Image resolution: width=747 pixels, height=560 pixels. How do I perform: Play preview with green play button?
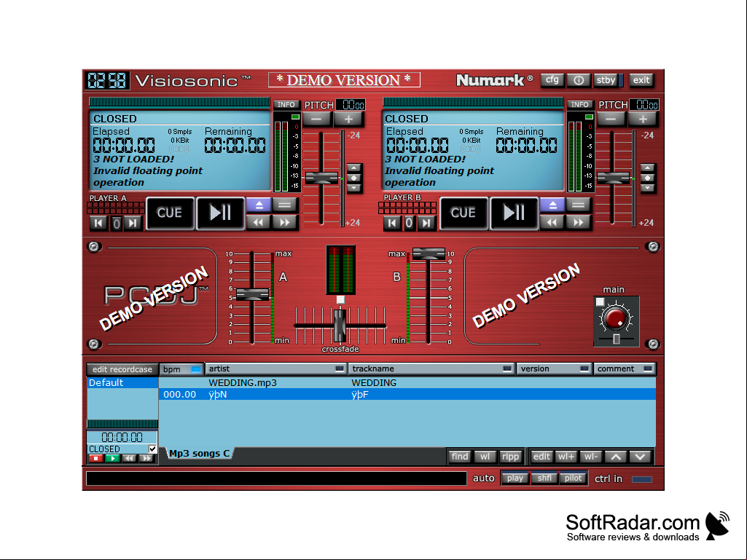point(112,458)
